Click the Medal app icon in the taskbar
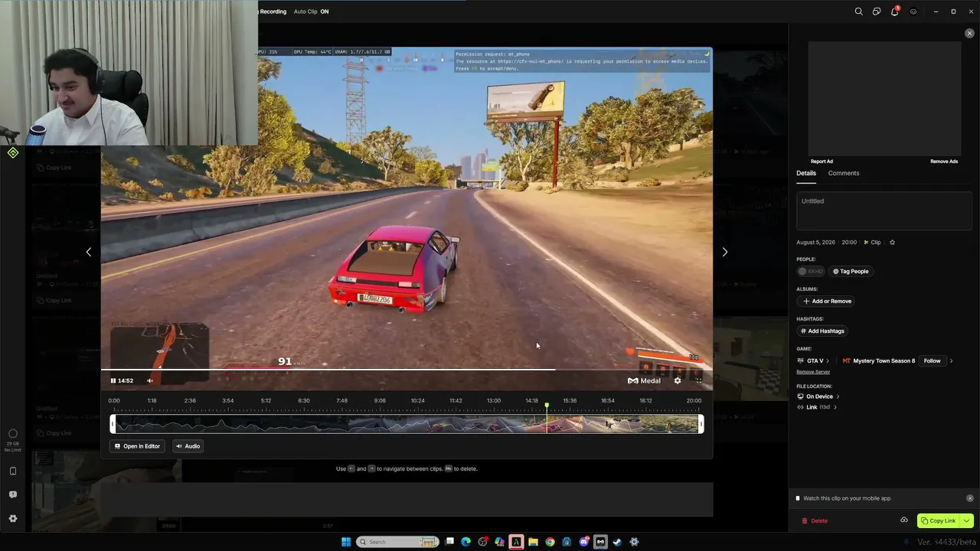The height and width of the screenshot is (551, 980). point(600,542)
